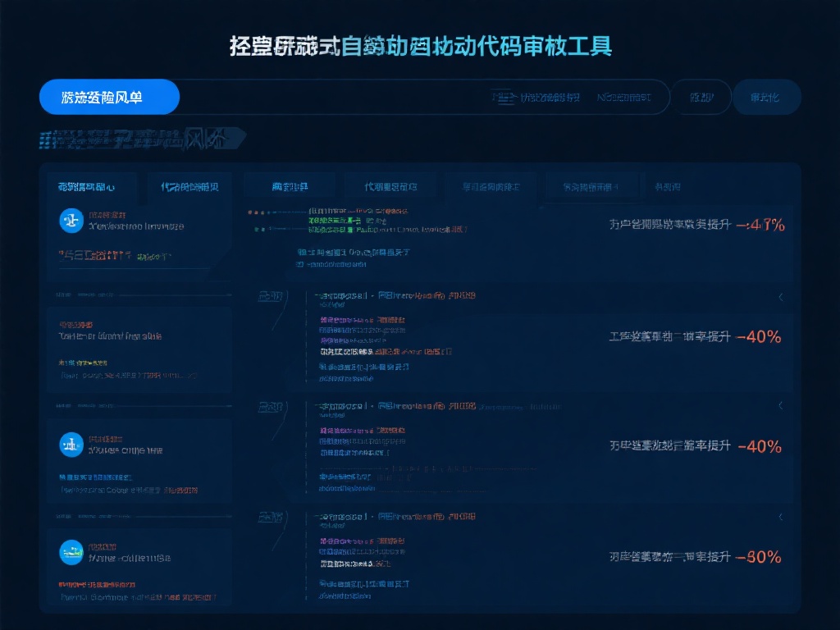
Task: Select the last tab in the tab row
Action: (x=667, y=187)
